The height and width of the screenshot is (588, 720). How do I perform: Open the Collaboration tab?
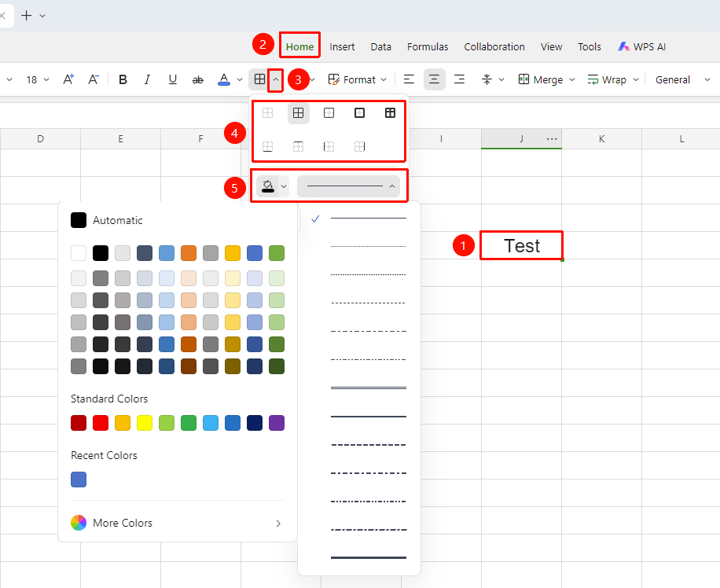(494, 47)
